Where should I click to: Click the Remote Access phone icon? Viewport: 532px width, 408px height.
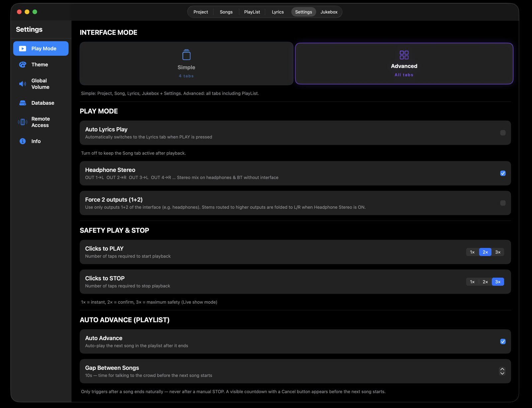23,122
